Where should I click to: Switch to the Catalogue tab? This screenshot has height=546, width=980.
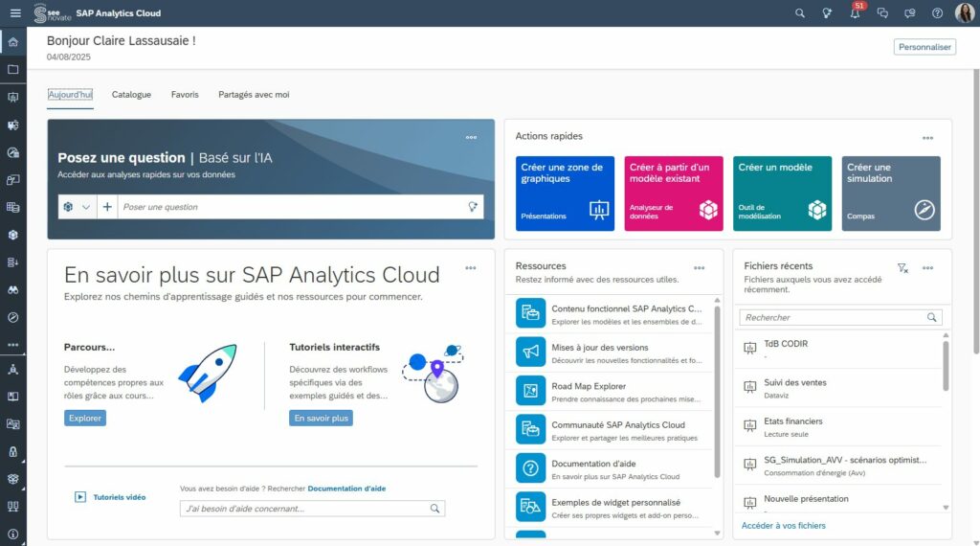tap(131, 95)
